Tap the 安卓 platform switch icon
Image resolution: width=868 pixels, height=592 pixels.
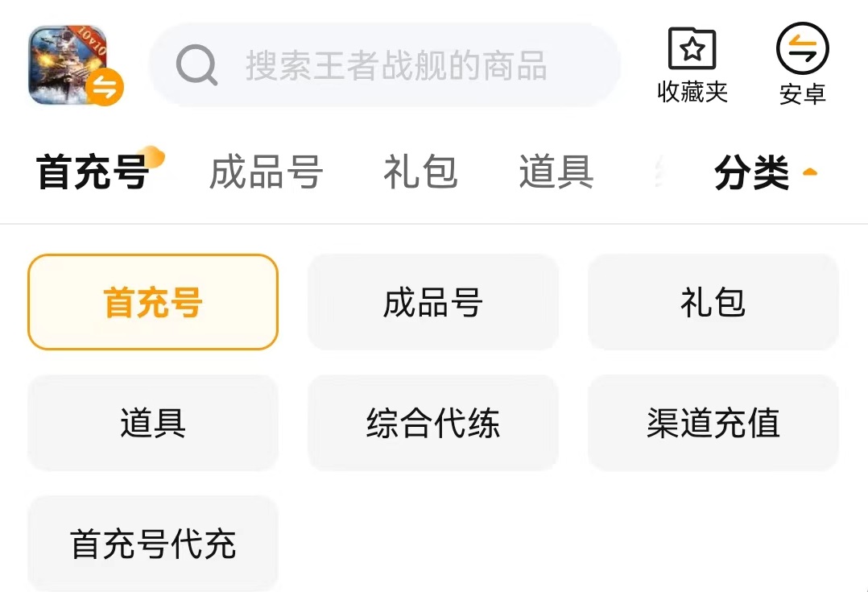point(802,50)
